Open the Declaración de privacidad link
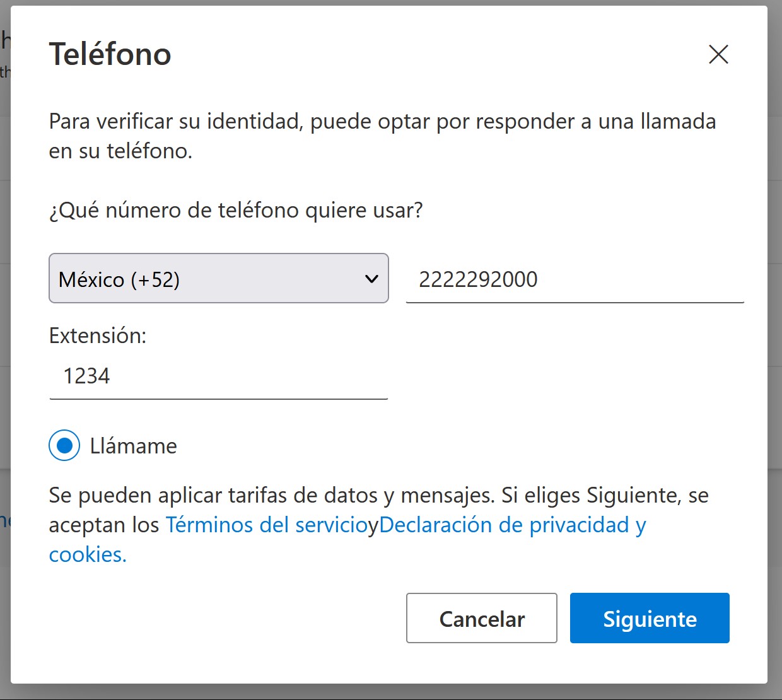Viewport: 782px width, 700px height. 505,525
